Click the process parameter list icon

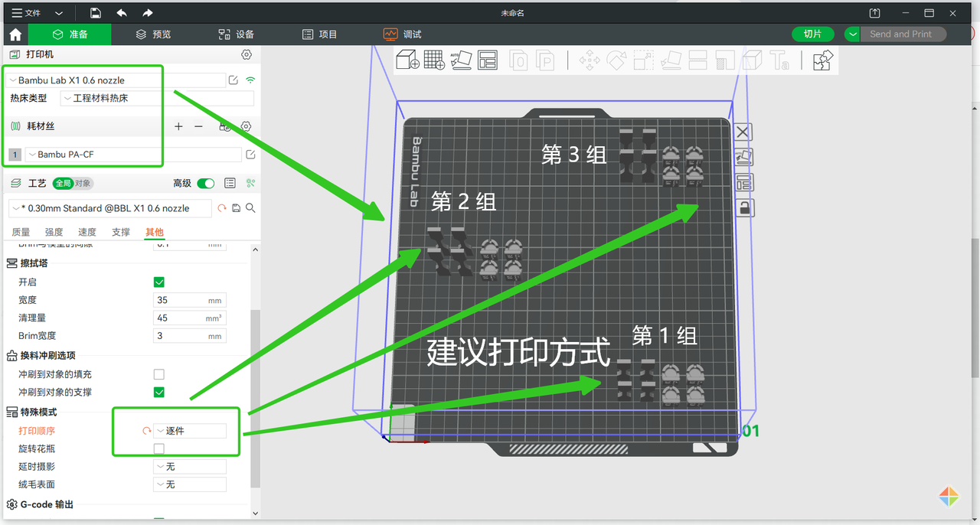230,184
